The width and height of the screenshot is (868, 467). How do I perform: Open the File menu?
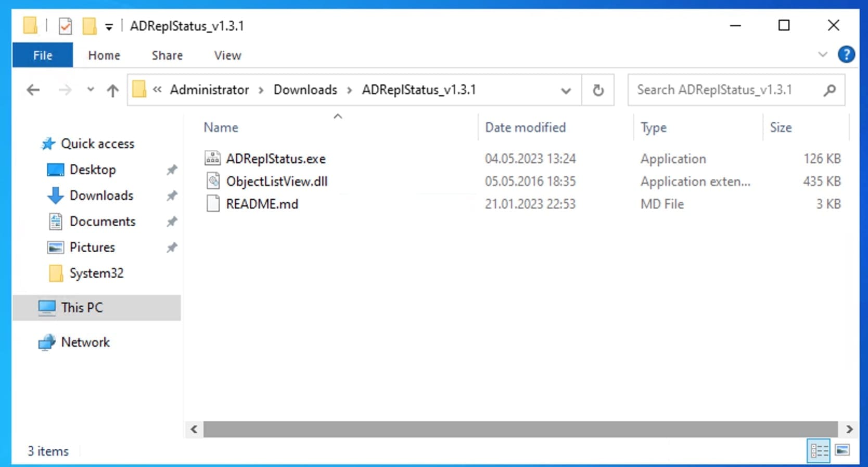43,55
